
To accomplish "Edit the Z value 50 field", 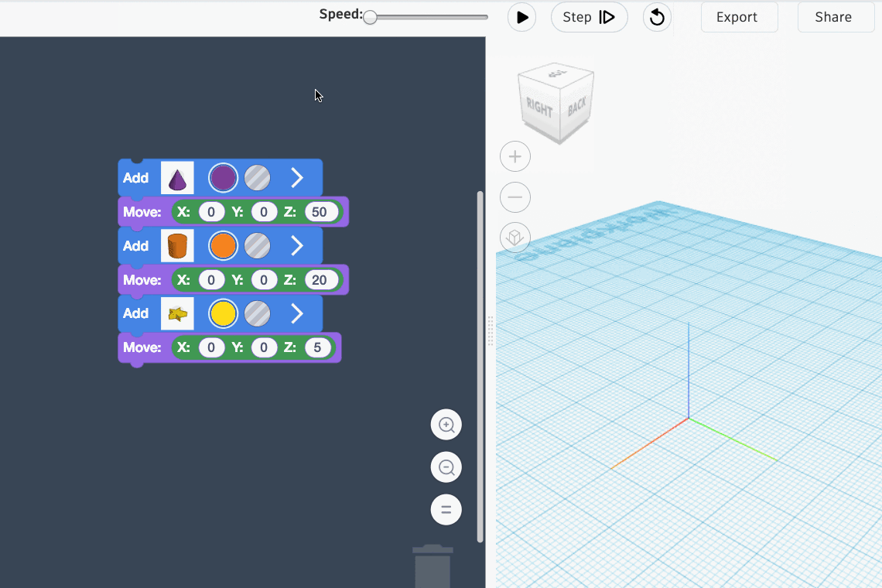I will (321, 212).
